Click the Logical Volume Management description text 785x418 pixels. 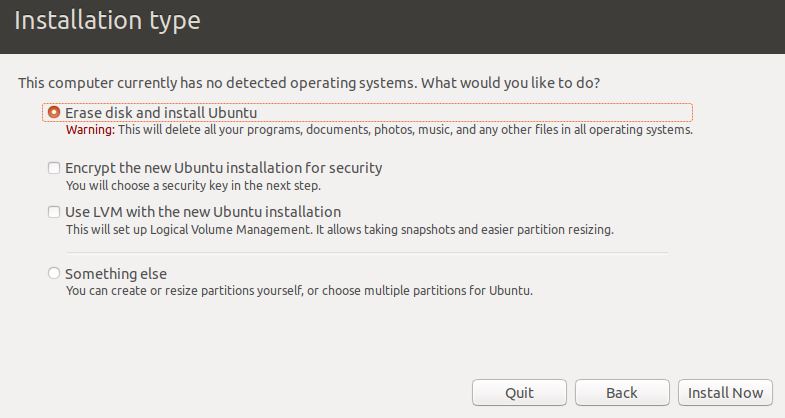339,230
